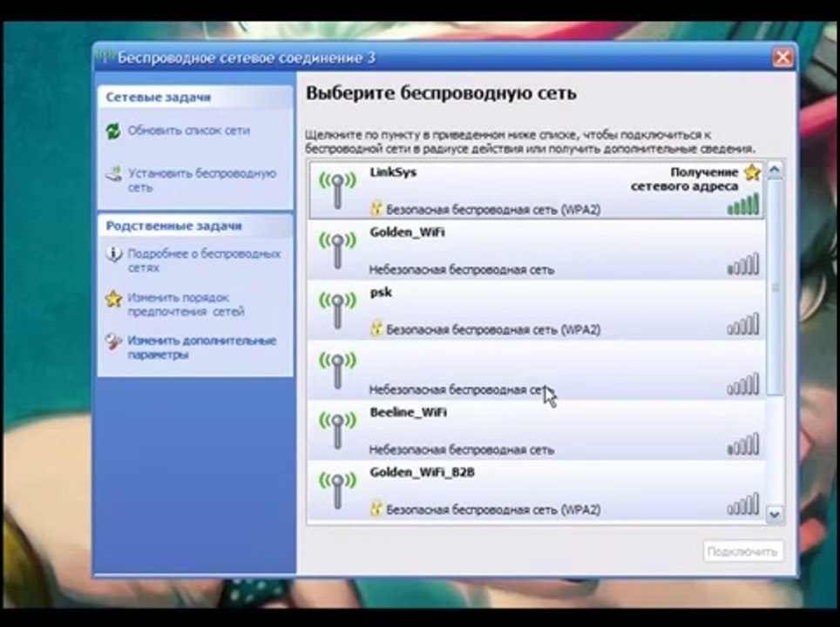
Task: Click the 'Родственные задачи' panel header
Action: pos(195,226)
